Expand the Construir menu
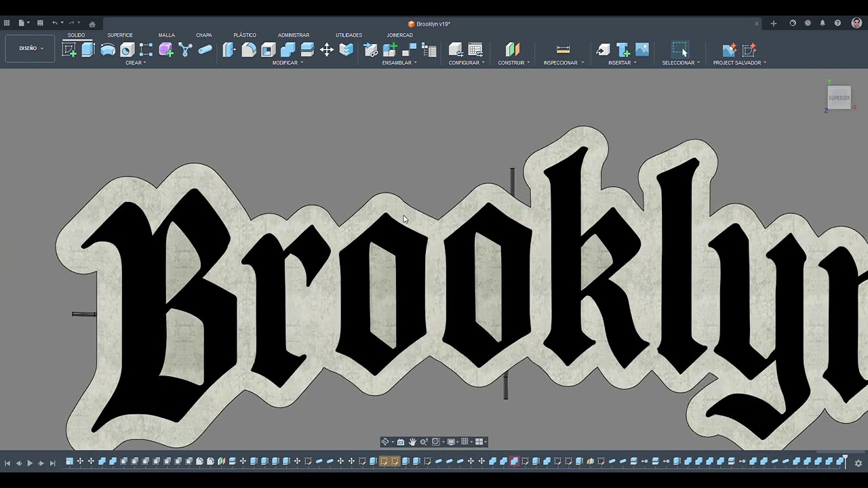The height and width of the screenshot is (488, 868). [x=514, y=63]
